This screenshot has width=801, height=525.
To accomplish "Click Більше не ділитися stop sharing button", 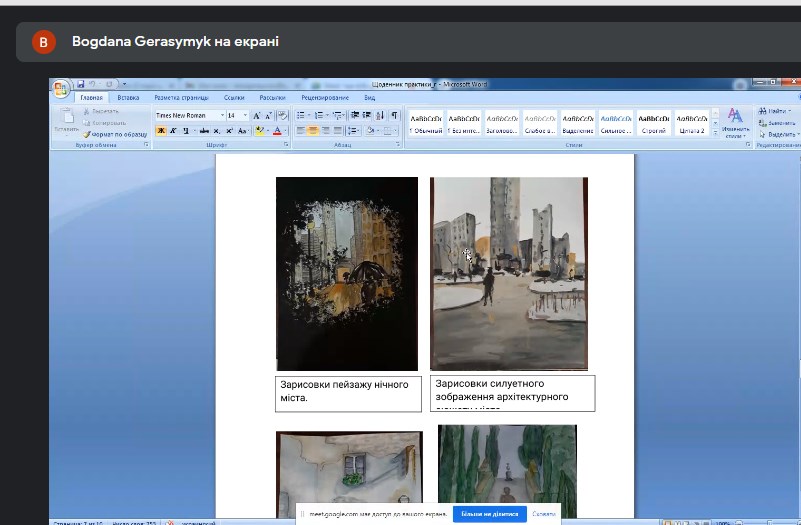I will [489, 514].
